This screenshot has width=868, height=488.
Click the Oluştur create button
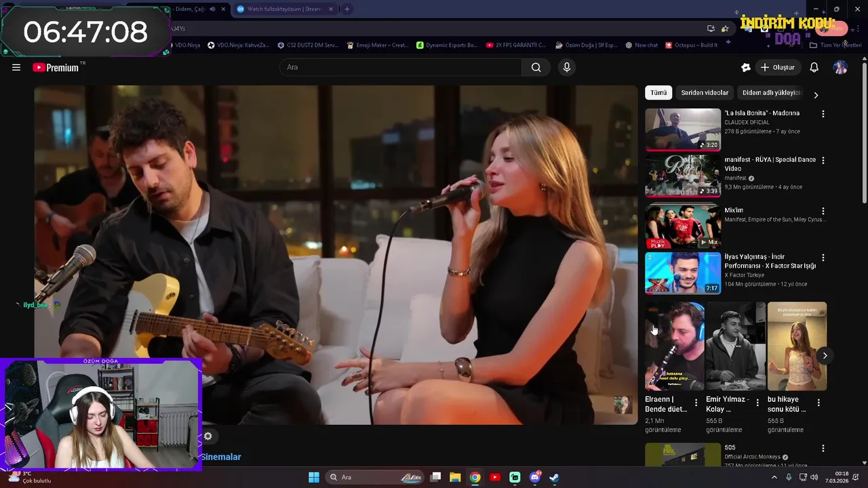pyautogui.click(x=778, y=67)
